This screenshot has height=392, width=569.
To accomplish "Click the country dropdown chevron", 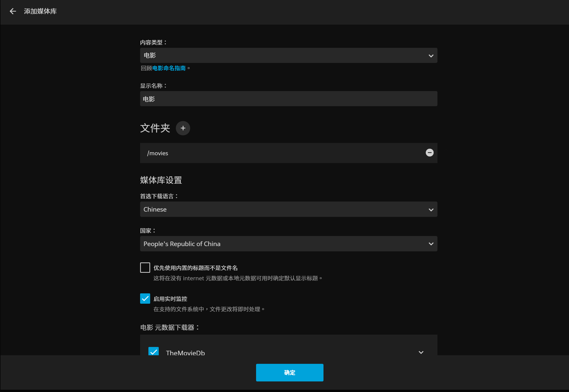I will (x=431, y=244).
